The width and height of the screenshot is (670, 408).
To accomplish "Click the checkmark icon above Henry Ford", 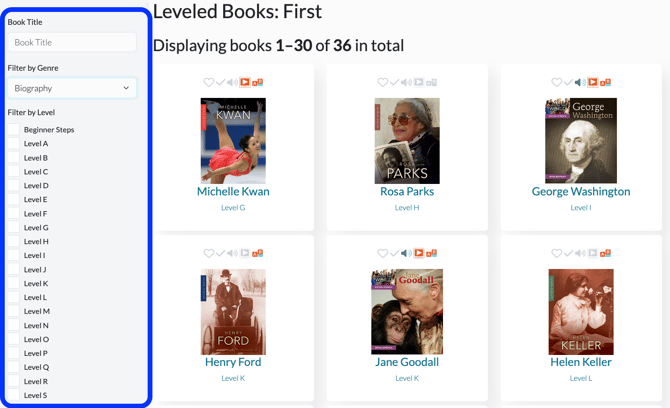I will click(221, 254).
